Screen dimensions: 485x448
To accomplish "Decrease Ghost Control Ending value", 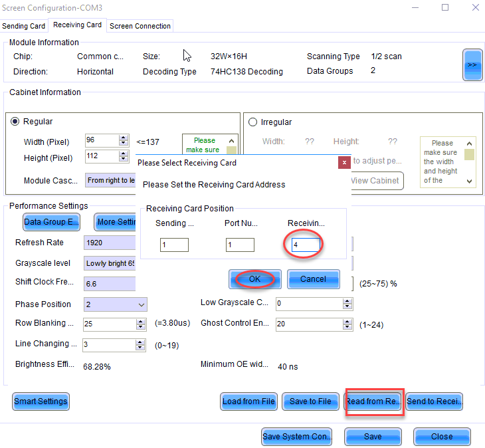I will (x=347, y=327).
